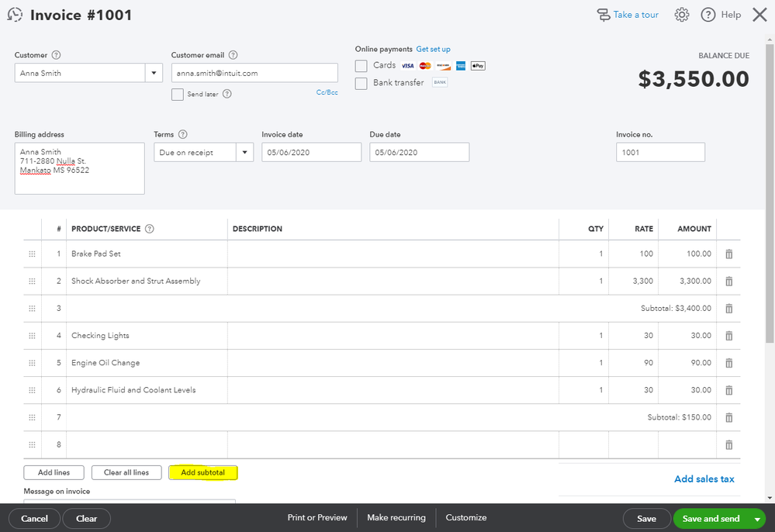This screenshot has height=532, width=775.
Task: Click the Clear button in footer
Action: tap(86, 519)
